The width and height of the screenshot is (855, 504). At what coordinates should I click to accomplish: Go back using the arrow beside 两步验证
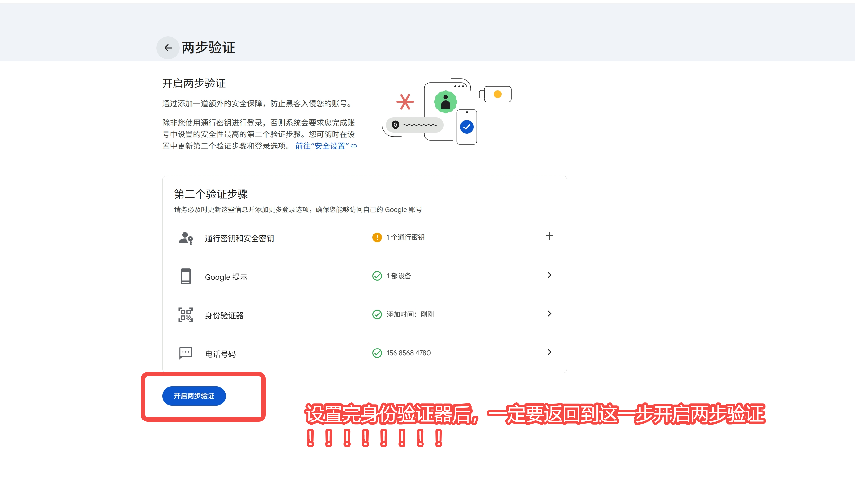coord(168,48)
